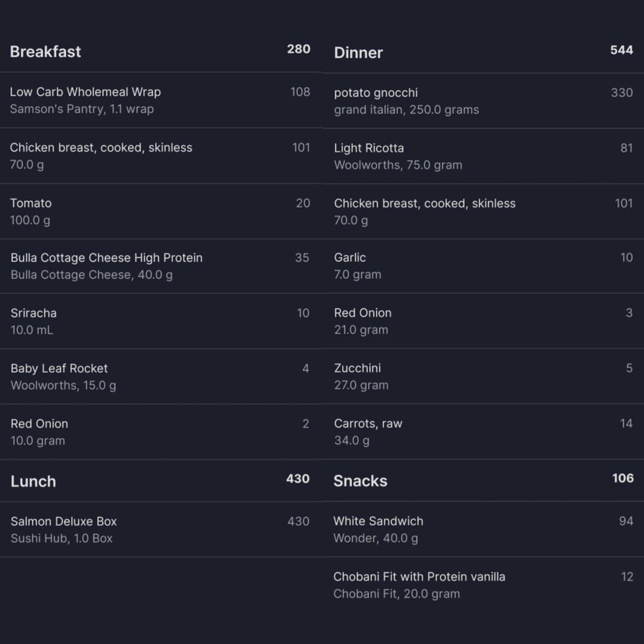This screenshot has width=644, height=644.
Task: Tap the Breakfast section header
Action: click(x=160, y=51)
